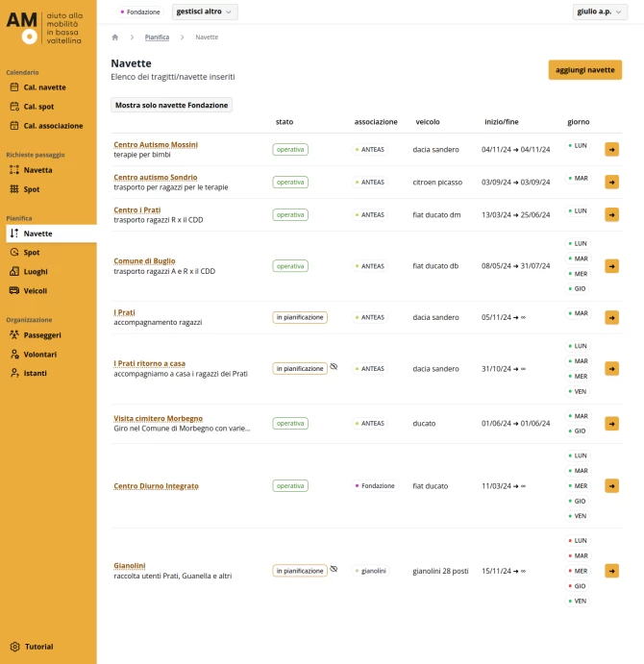Open arrow button for Gianolini row

coord(611,570)
